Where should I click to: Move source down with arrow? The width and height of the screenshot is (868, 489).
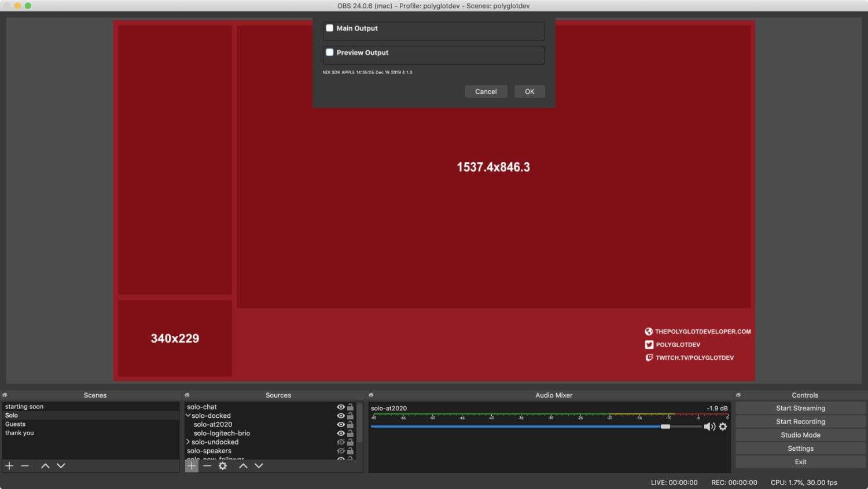259,466
